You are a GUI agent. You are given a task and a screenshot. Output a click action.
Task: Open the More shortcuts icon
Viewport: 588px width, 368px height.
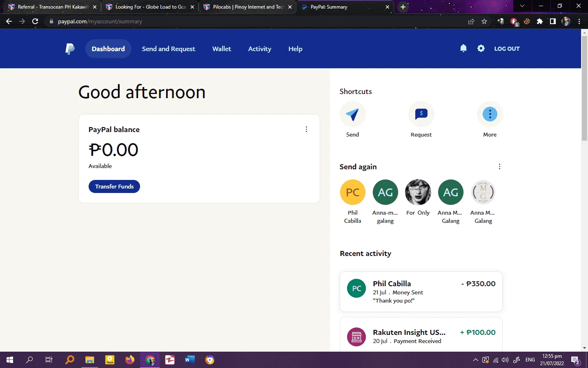(x=490, y=114)
